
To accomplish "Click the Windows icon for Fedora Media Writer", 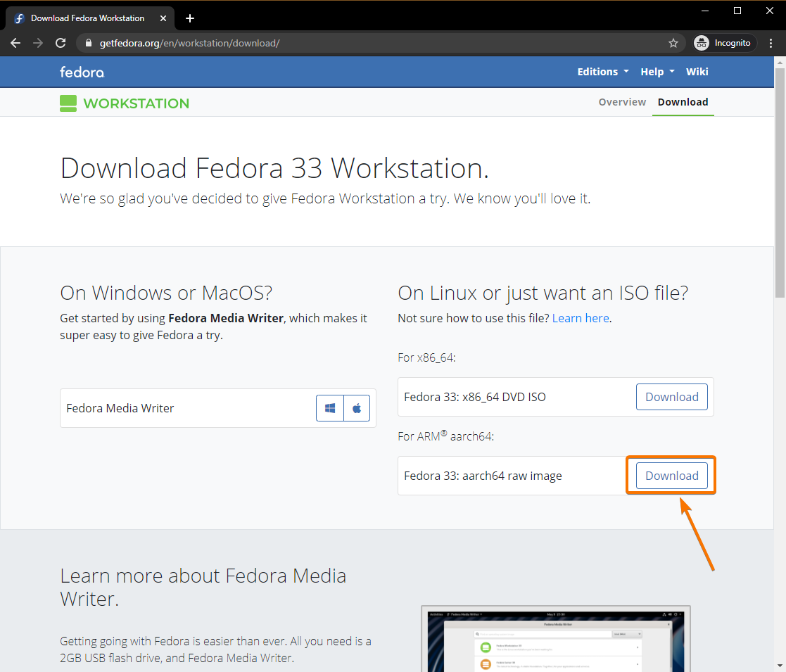I will (x=330, y=408).
